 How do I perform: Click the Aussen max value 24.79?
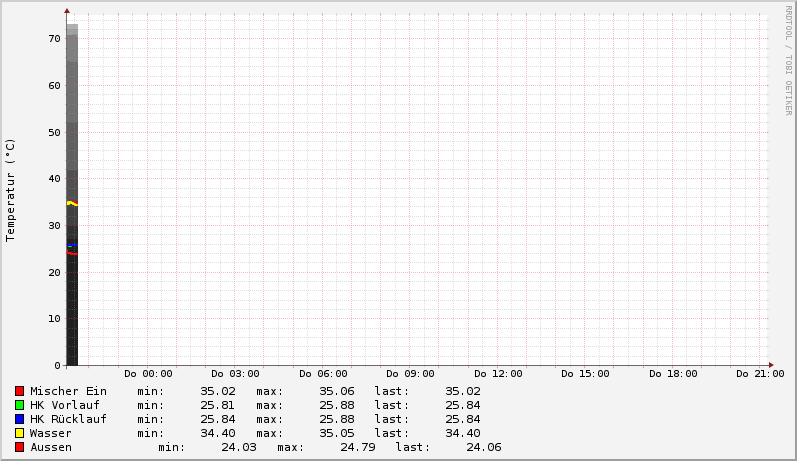pyautogui.click(x=358, y=447)
